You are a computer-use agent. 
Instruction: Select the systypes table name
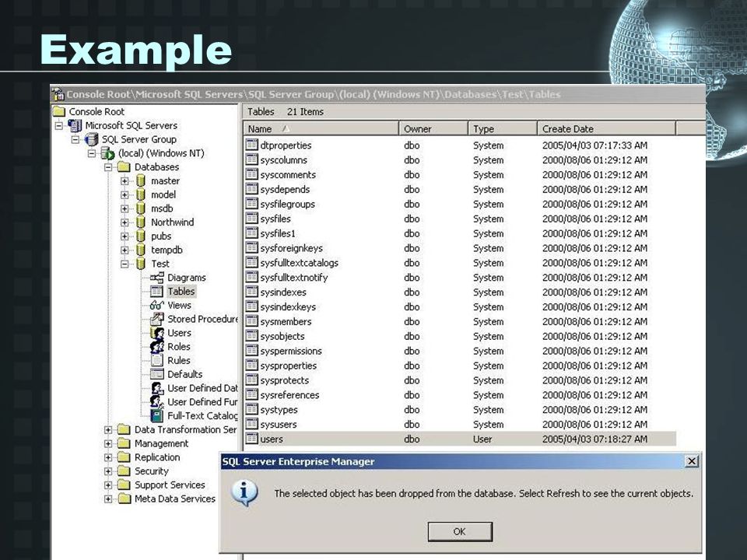(x=279, y=410)
